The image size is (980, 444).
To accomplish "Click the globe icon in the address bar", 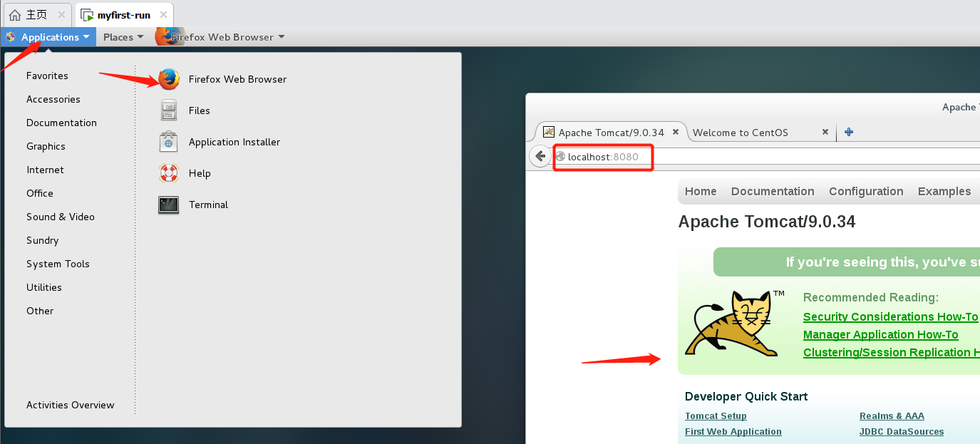I will (560, 157).
